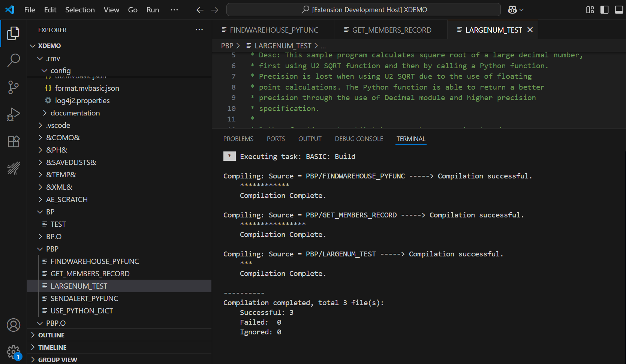The image size is (626, 364).
Task: Open the Selection menu
Action: click(x=80, y=10)
